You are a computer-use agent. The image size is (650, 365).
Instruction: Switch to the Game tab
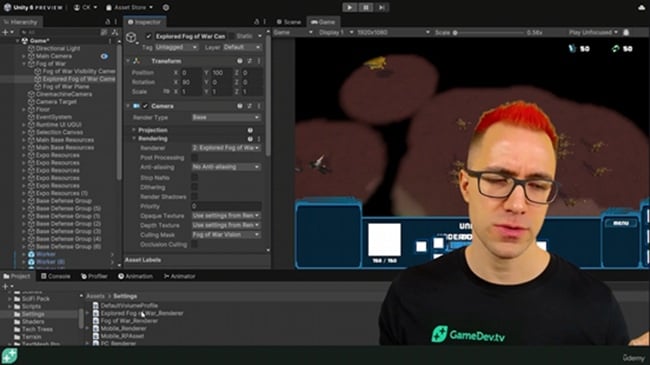(x=323, y=22)
